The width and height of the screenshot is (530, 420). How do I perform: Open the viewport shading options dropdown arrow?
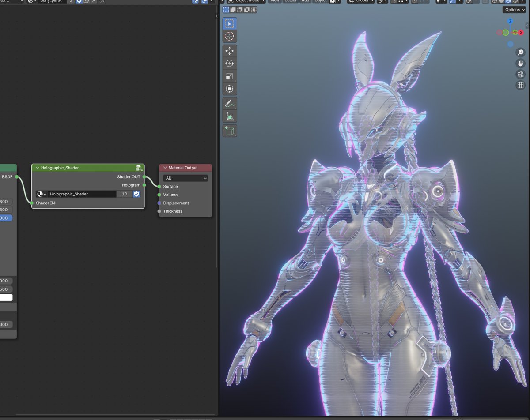tap(523, 1)
